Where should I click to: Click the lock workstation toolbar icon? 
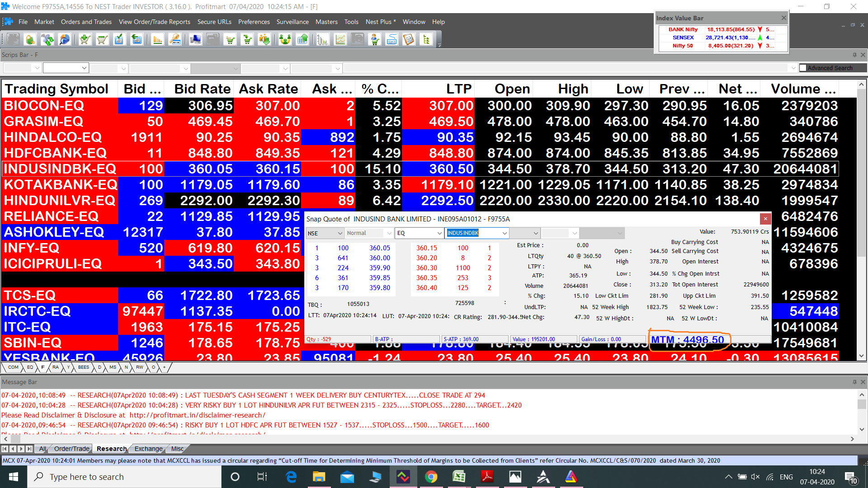pyautogui.click(x=30, y=40)
